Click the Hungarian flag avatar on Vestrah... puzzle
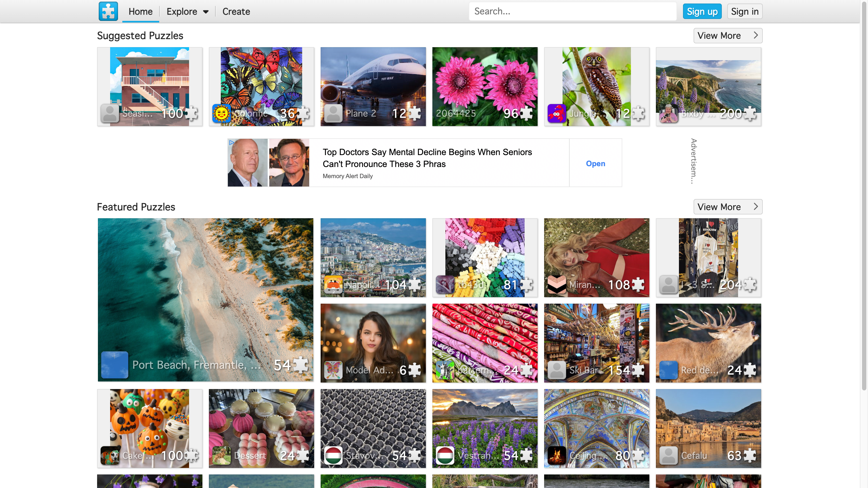 [445, 455]
